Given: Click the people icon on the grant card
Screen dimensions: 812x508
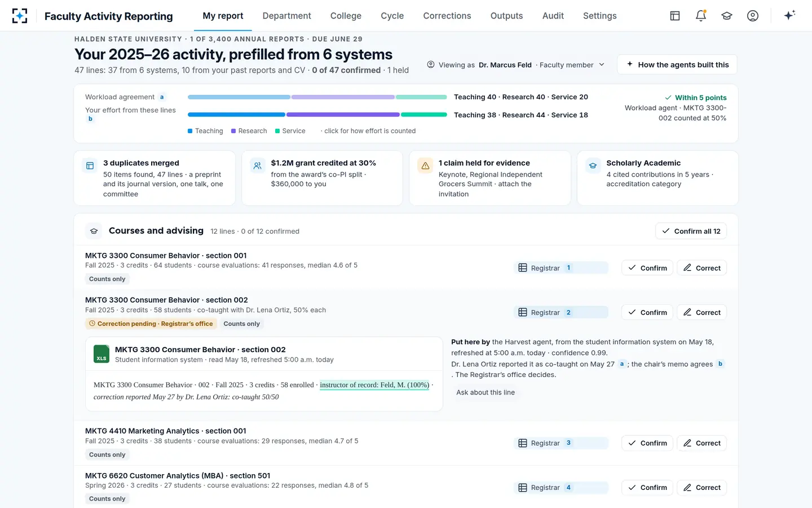Looking at the screenshot, I should pyautogui.click(x=257, y=166).
